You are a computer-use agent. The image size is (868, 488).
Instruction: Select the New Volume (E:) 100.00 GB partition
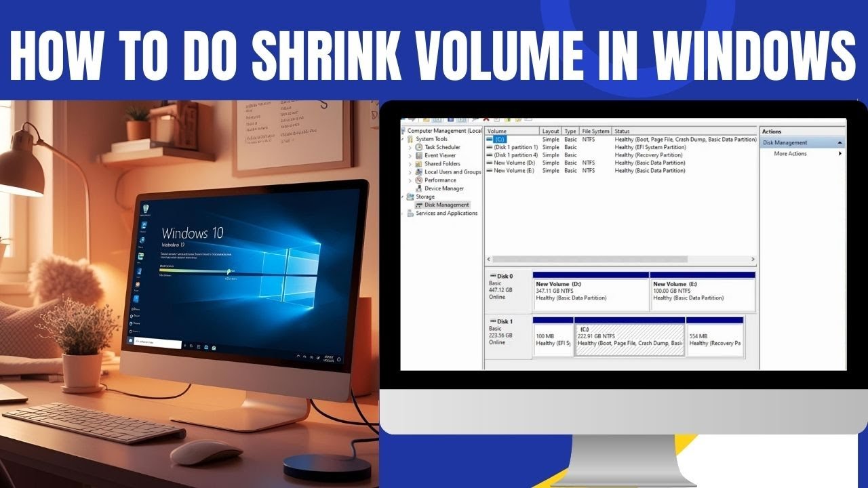coord(703,291)
